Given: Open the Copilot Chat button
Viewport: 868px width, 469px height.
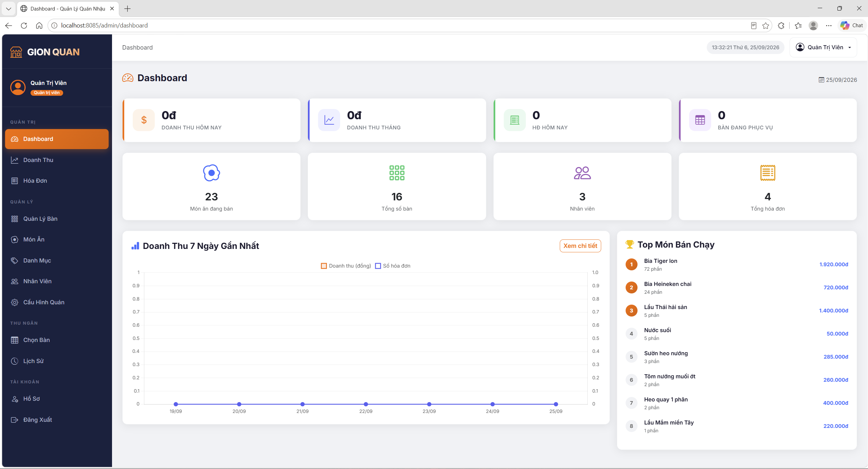Looking at the screenshot, I should tap(852, 25).
